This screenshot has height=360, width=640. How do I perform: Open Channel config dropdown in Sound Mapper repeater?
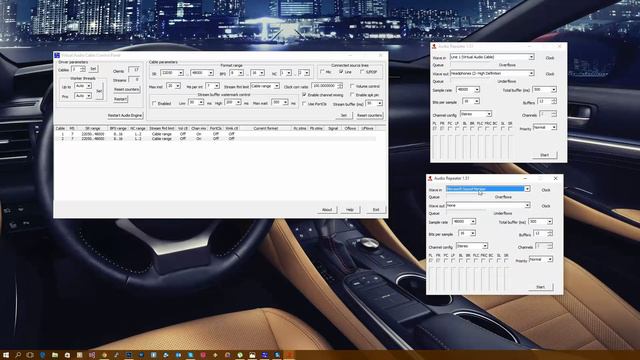[472, 246]
